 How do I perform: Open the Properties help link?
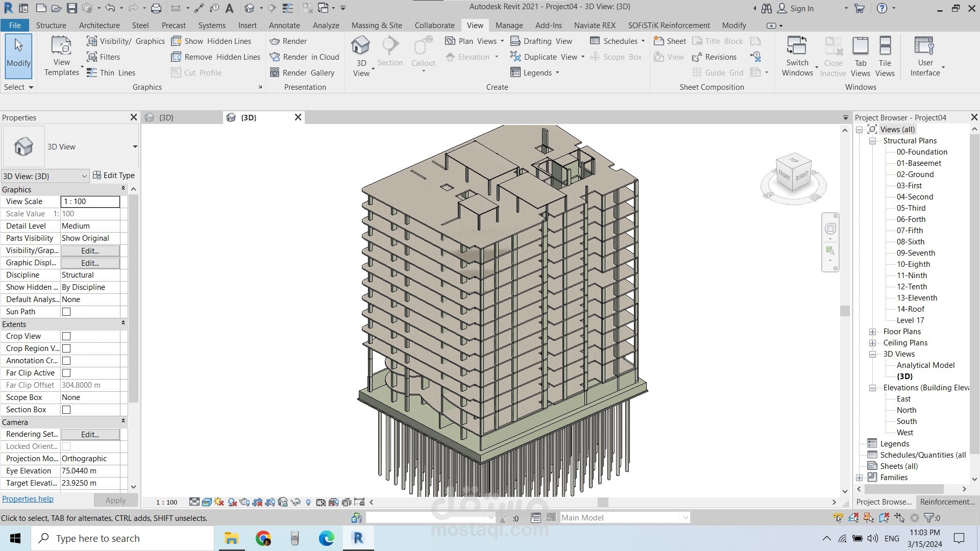click(x=28, y=499)
